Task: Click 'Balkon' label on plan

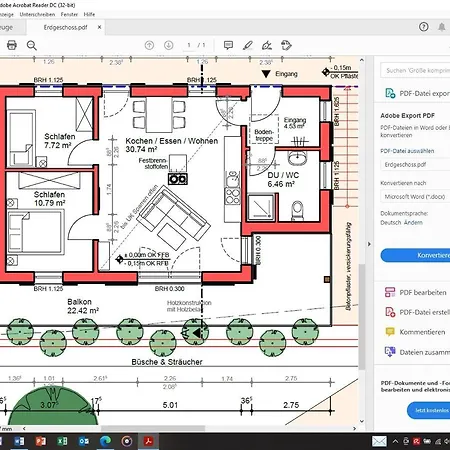Action: click(x=79, y=302)
